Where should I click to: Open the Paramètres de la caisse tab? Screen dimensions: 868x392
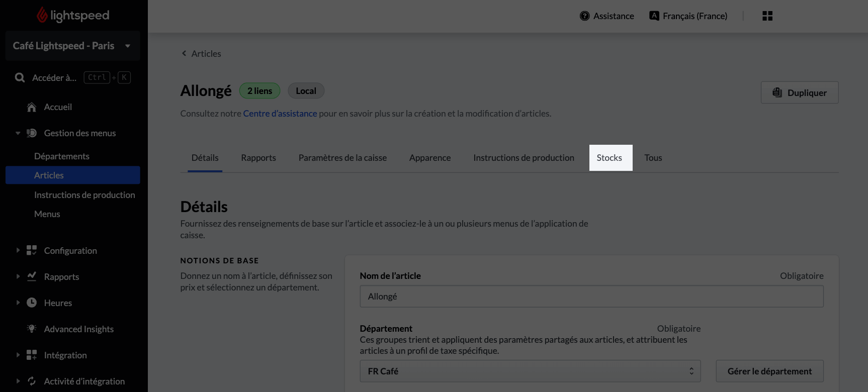coord(342,158)
